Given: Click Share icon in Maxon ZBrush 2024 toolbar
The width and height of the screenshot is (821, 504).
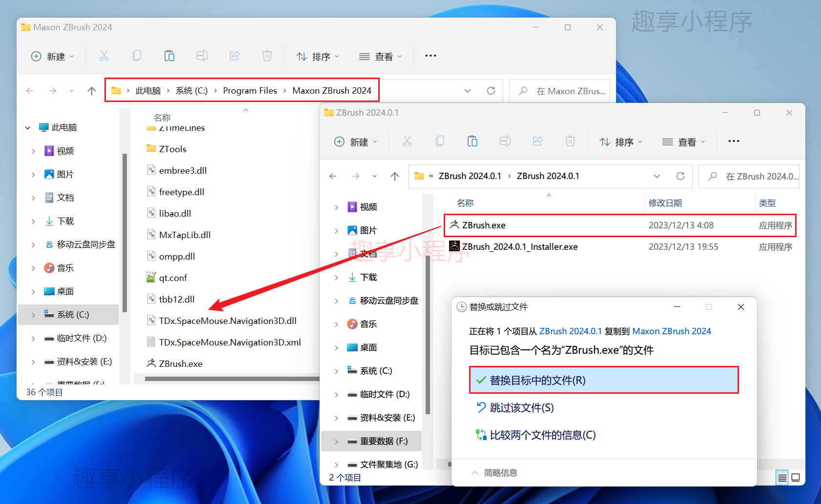Looking at the screenshot, I should coord(235,56).
